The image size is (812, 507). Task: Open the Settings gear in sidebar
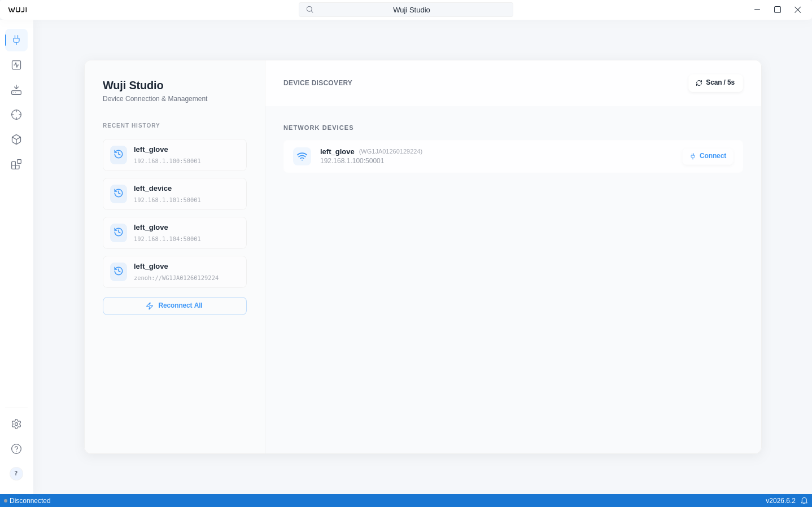point(16,424)
